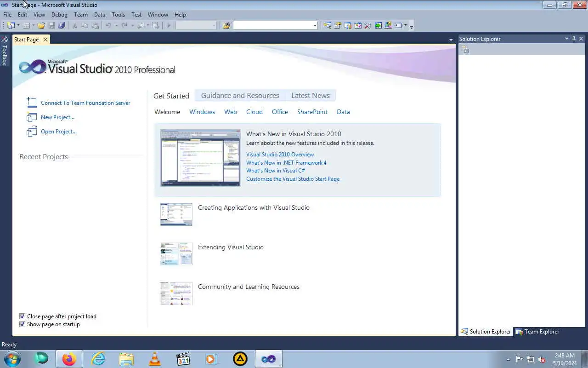The height and width of the screenshot is (368, 588).
Task: Click the Solution Explorer Properties icon
Action: point(465,49)
